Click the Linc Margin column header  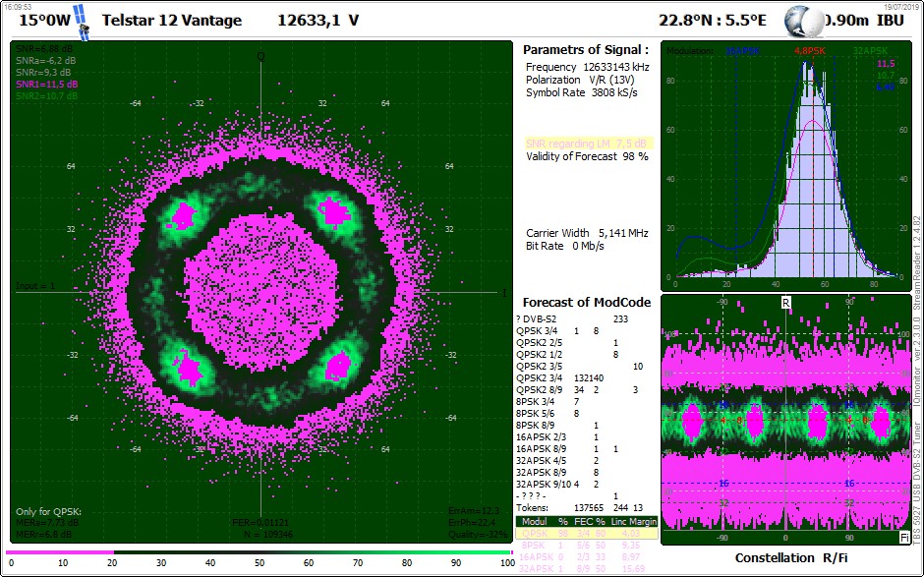[x=633, y=522]
